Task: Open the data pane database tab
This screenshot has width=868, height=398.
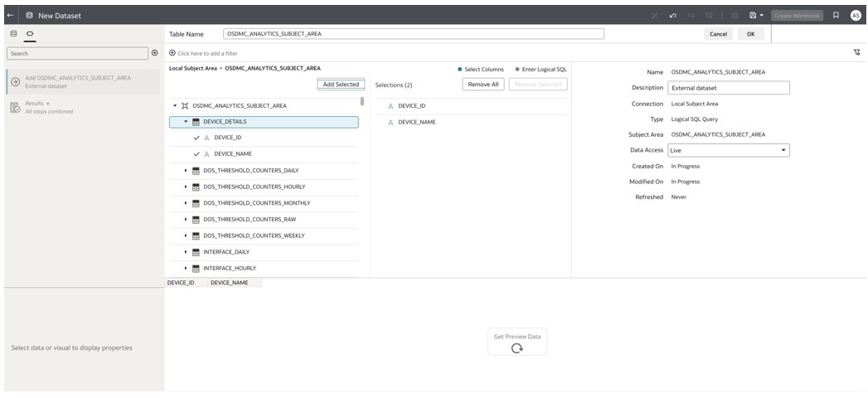Action: tap(13, 34)
